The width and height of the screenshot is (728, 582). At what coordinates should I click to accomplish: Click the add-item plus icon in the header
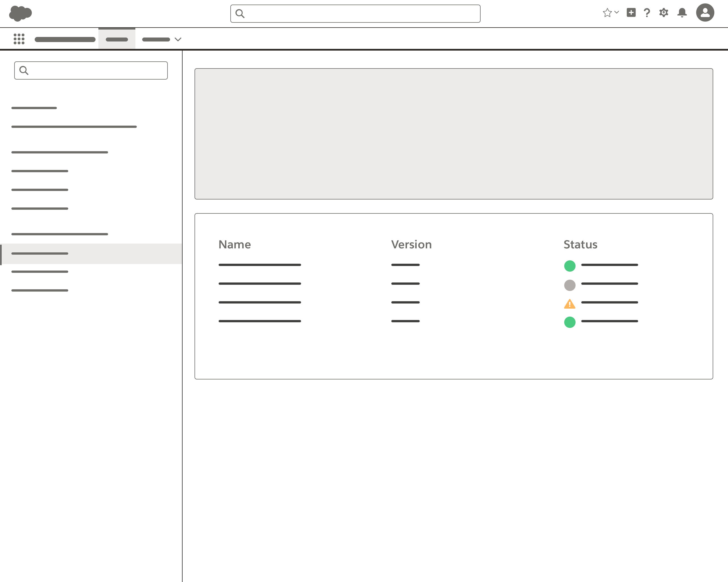pyautogui.click(x=631, y=13)
